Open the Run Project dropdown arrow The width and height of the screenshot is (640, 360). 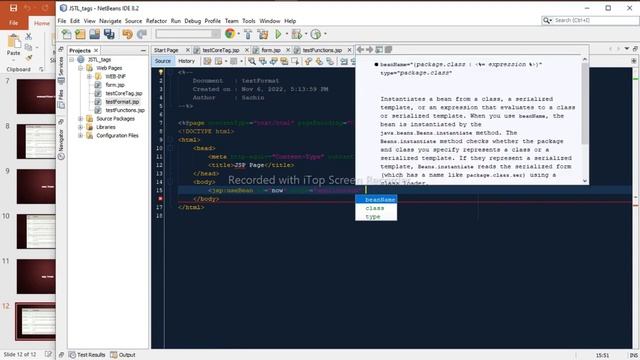click(x=287, y=34)
